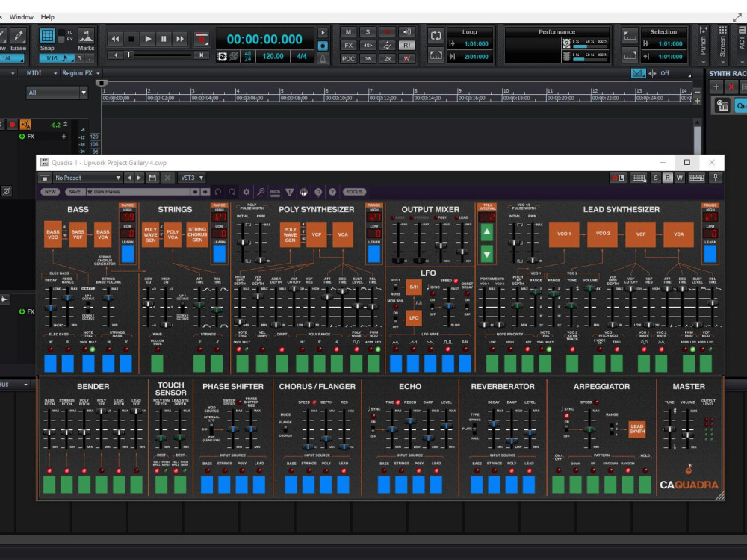This screenshot has width=747, height=560.
Task: Set loop points to selection icon
Action: point(436,55)
